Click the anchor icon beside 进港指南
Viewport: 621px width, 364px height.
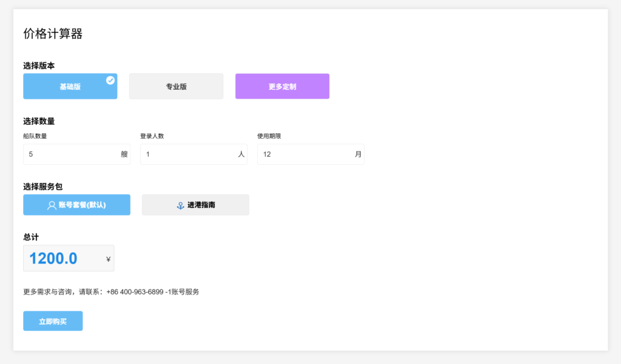pos(180,205)
